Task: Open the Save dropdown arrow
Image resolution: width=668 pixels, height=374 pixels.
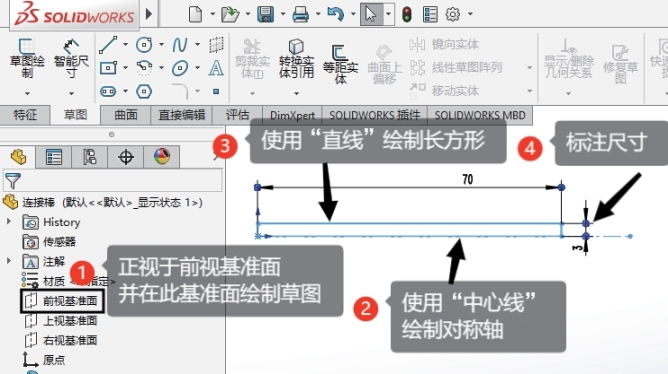Action: (282, 14)
